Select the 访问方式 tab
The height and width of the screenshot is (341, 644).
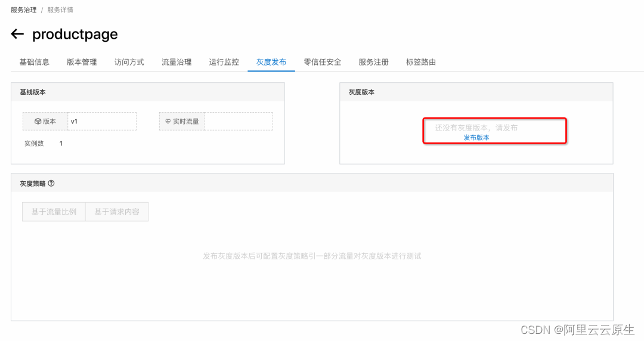[129, 62]
